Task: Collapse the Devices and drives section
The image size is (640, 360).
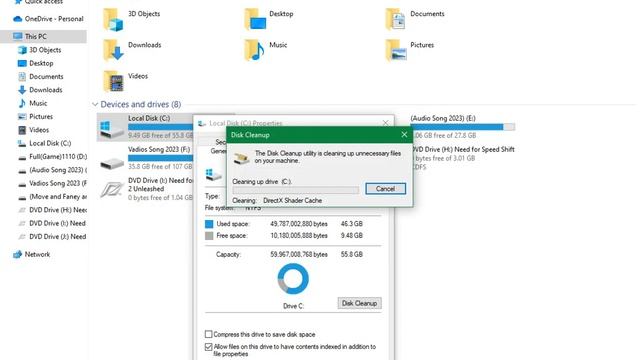Action: (95, 104)
